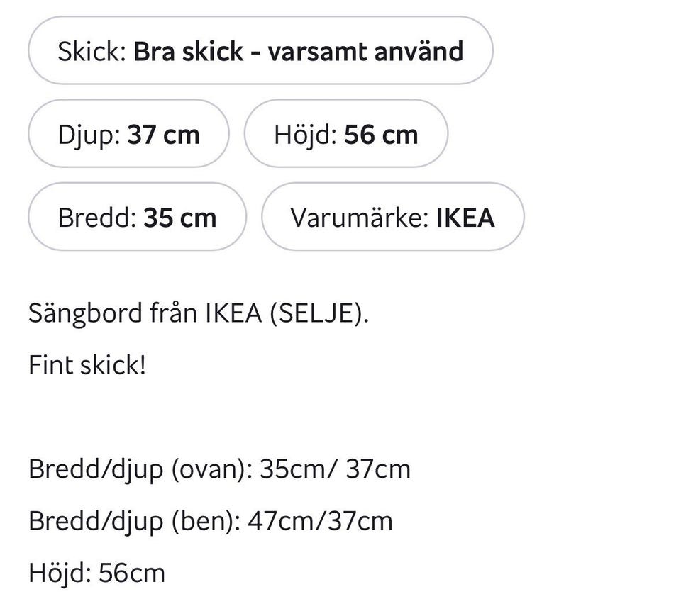Click the 'Bredd/djup (ovan)' measurement line

coord(219,469)
